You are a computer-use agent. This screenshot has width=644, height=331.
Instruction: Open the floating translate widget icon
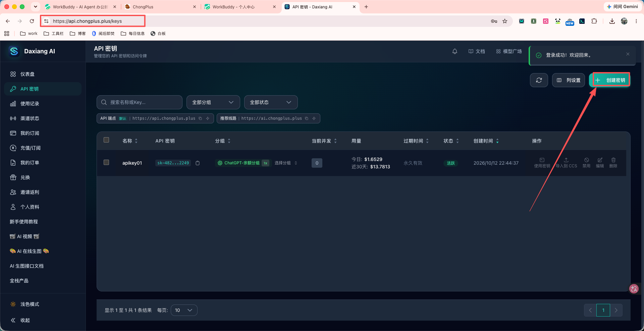pos(634,289)
